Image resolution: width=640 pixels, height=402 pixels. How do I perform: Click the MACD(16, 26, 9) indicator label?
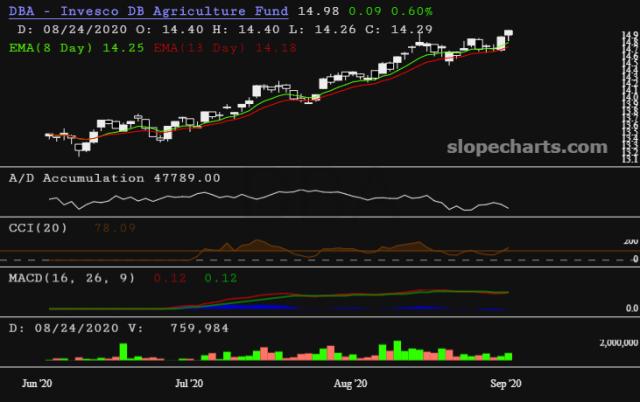tap(72, 278)
